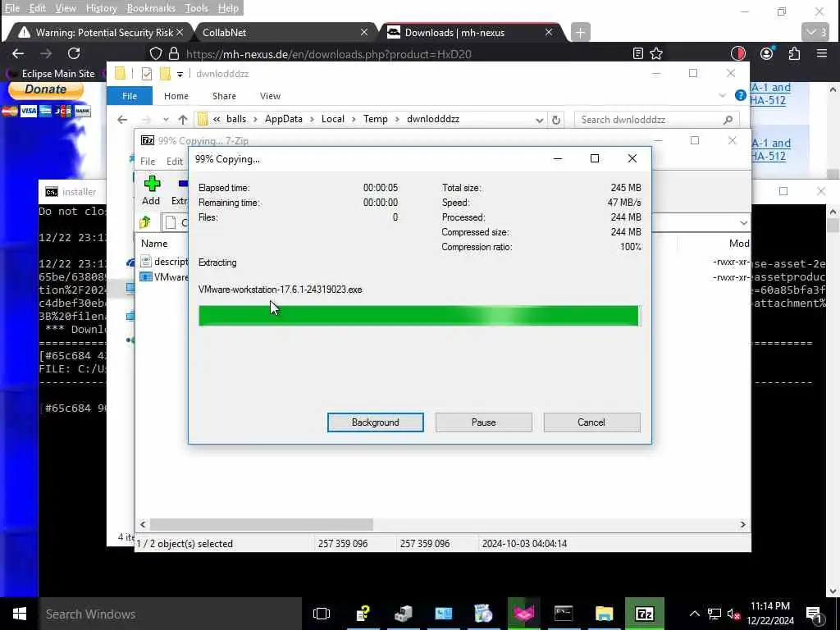
Task: Open the Firefox Bookmarks menu
Action: [x=151, y=8]
